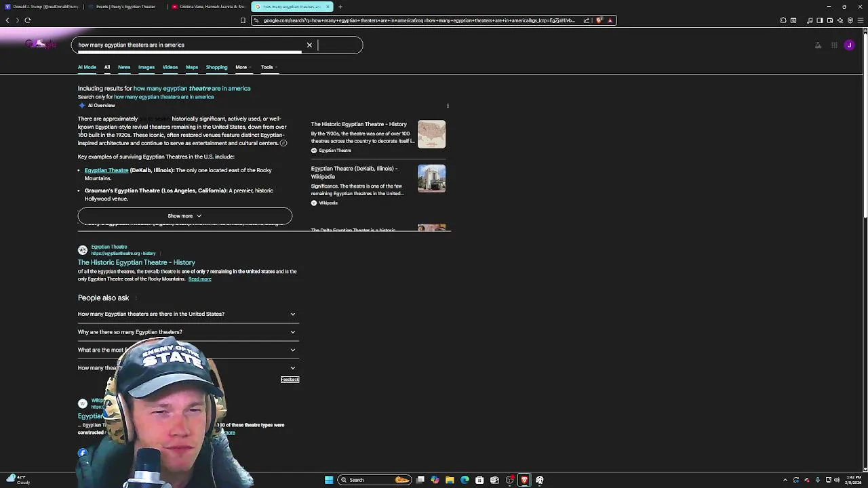This screenshot has width=868, height=488.
Task: Switch to the Cristina Vane YouTube tab
Action: [209, 7]
